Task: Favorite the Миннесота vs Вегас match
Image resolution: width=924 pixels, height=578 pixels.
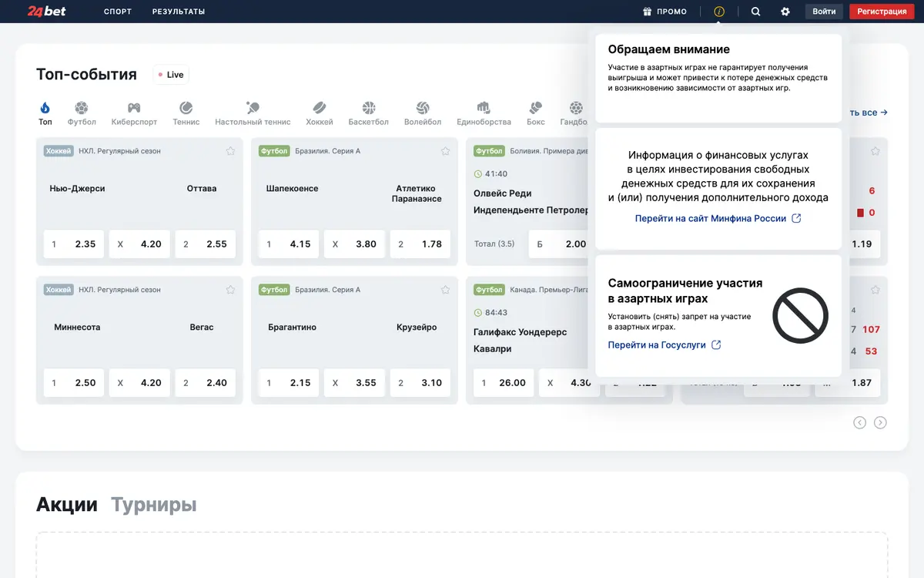Action: coord(230,290)
